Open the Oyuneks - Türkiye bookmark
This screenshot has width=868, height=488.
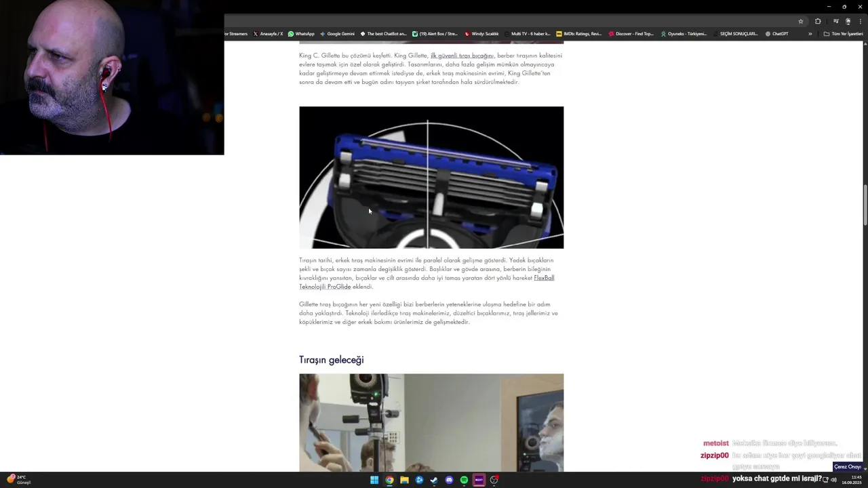tap(684, 34)
